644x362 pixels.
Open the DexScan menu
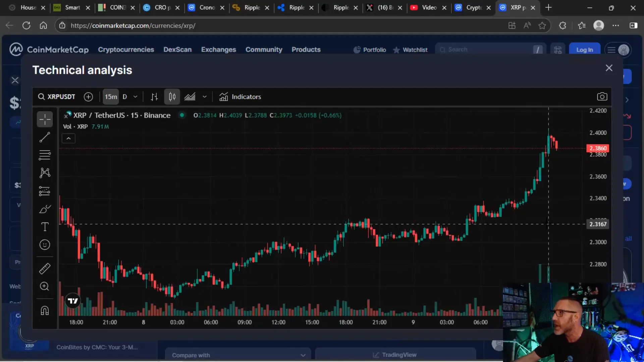(177, 50)
